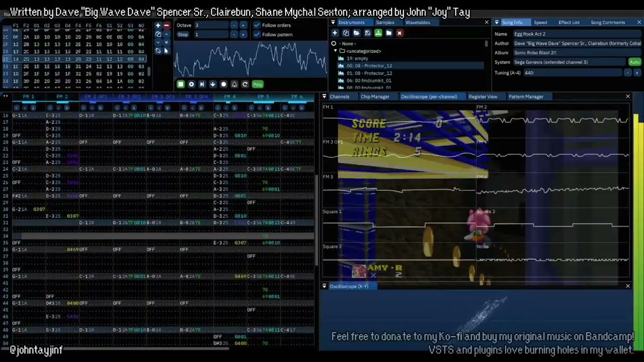Decrease Octave with its minus button
The height and width of the screenshot is (362, 644).
coord(234,25)
